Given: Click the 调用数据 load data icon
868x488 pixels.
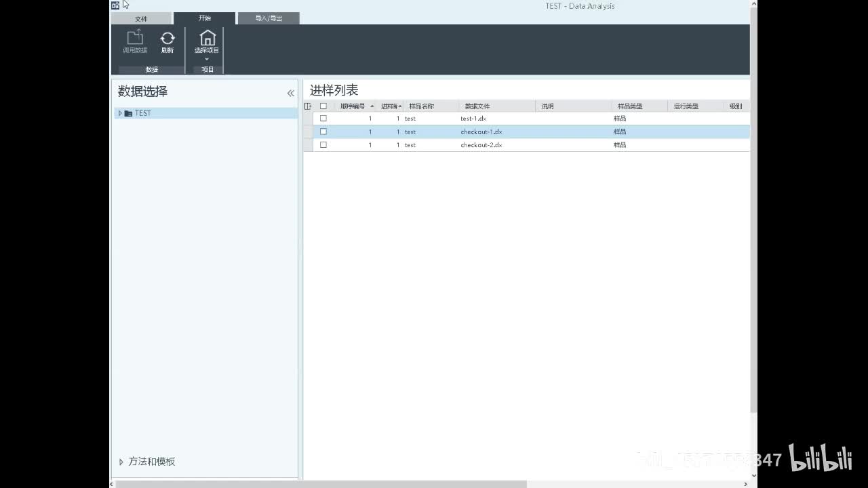Looking at the screenshot, I should point(135,37).
